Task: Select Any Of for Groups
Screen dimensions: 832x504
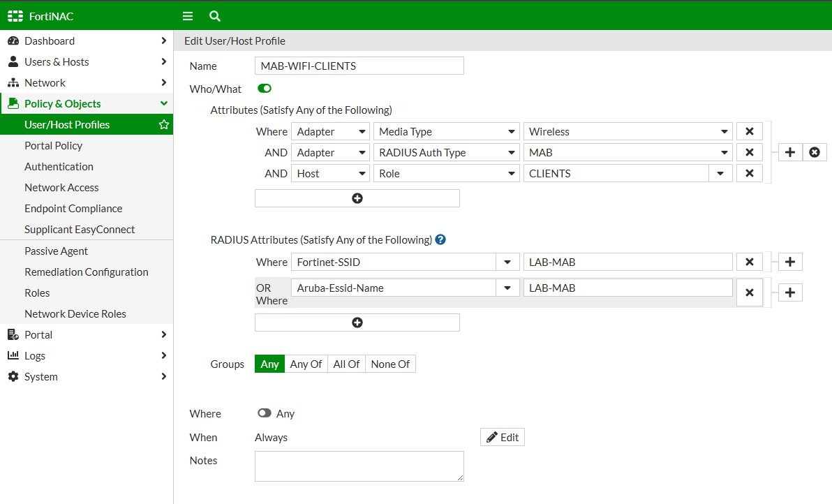Action: (306, 364)
